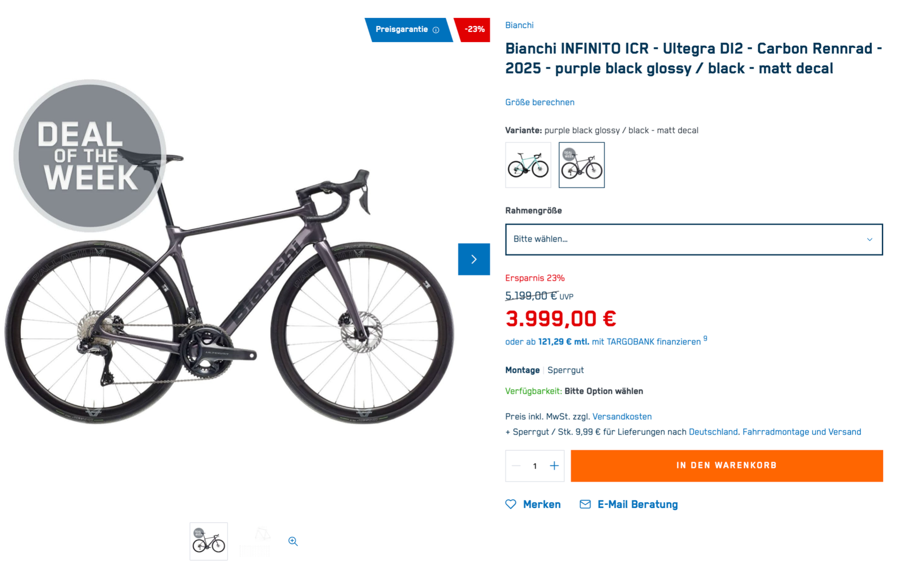924x581 pixels.
Task: Select the purple black bike variant
Action: click(x=581, y=165)
